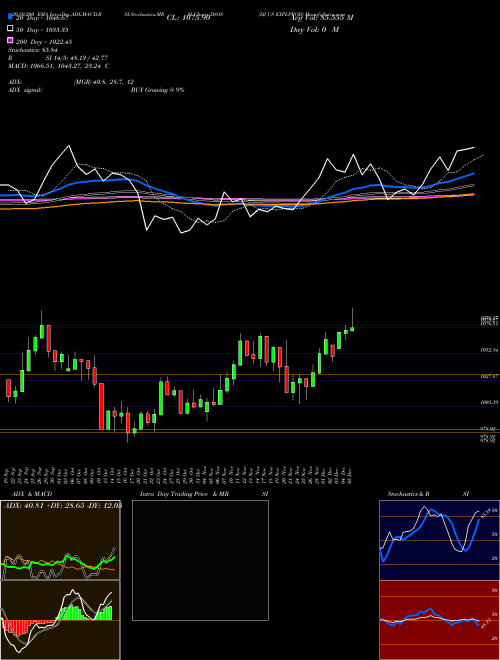Click the 'ADX & MACD' panel title
The width and height of the screenshot is (500, 660).
[32, 494]
